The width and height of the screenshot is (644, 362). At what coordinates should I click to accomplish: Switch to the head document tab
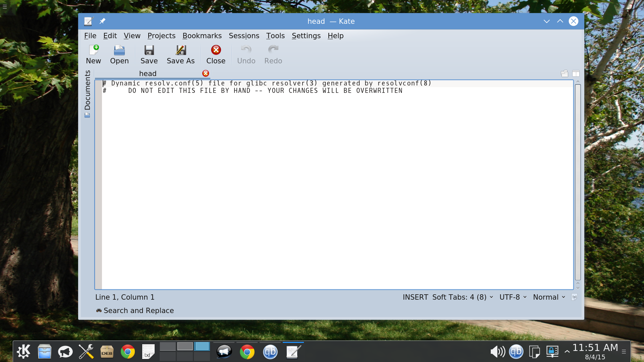click(x=148, y=73)
